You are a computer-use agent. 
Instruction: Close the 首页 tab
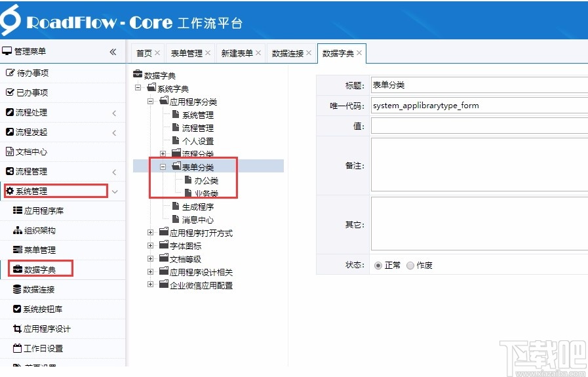(x=157, y=53)
